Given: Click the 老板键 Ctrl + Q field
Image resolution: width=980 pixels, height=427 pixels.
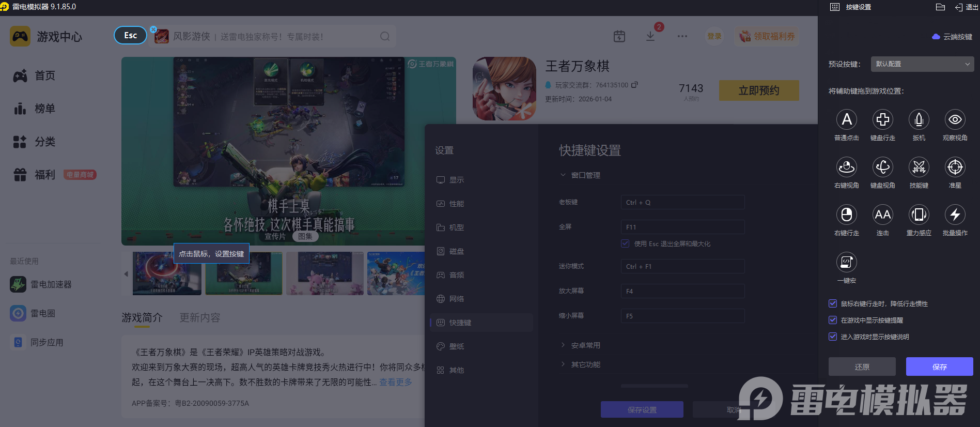Looking at the screenshot, I should coord(682,202).
